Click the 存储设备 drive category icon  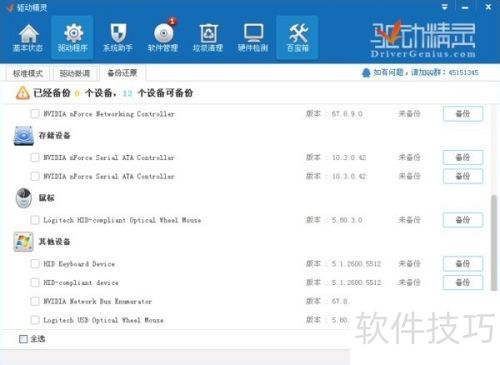(24, 136)
